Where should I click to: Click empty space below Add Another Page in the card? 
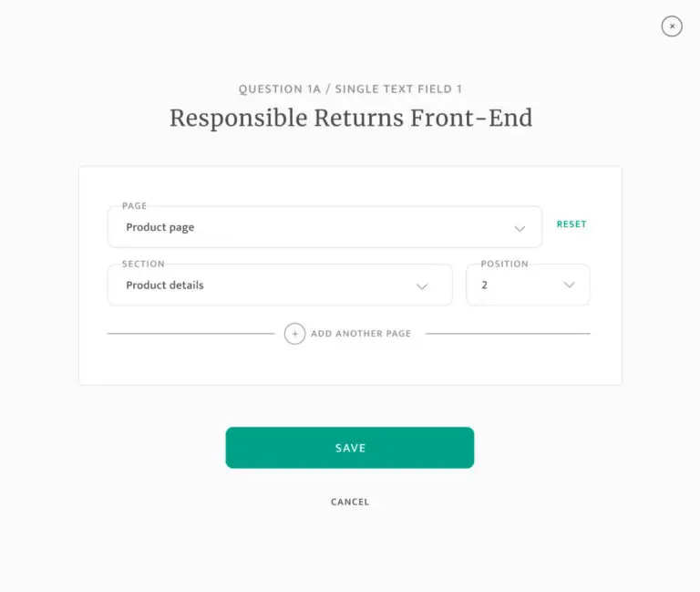tap(350, 363)
